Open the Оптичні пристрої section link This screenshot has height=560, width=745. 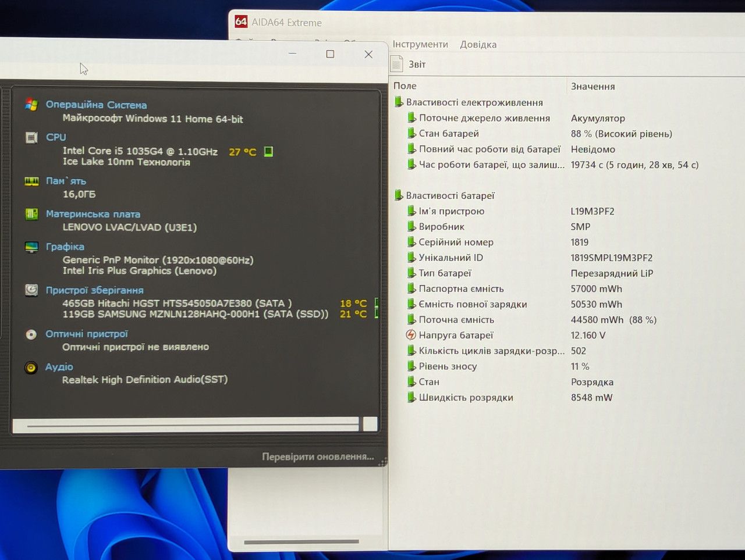click(87, 334)
